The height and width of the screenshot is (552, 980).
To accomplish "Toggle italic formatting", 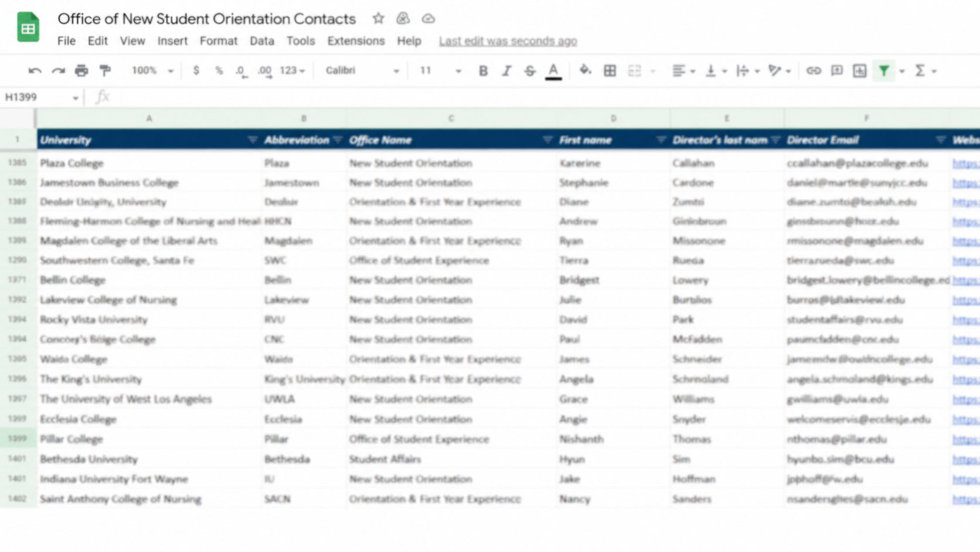I will pyautogui.click(x=506, y=71).
